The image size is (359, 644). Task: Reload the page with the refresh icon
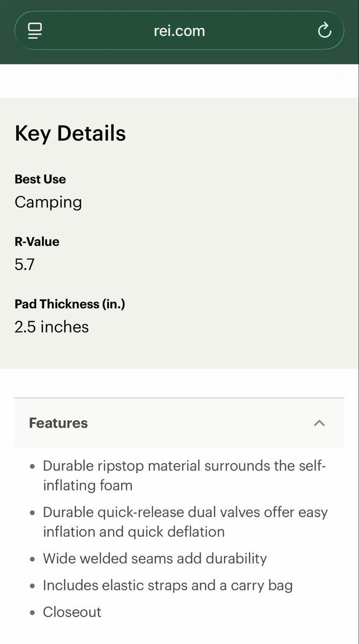coord(324,31)
